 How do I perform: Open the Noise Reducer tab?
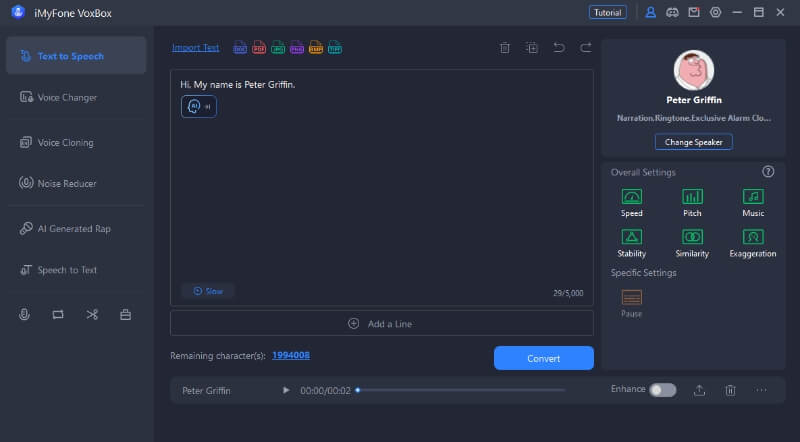(x=67, y=183)
